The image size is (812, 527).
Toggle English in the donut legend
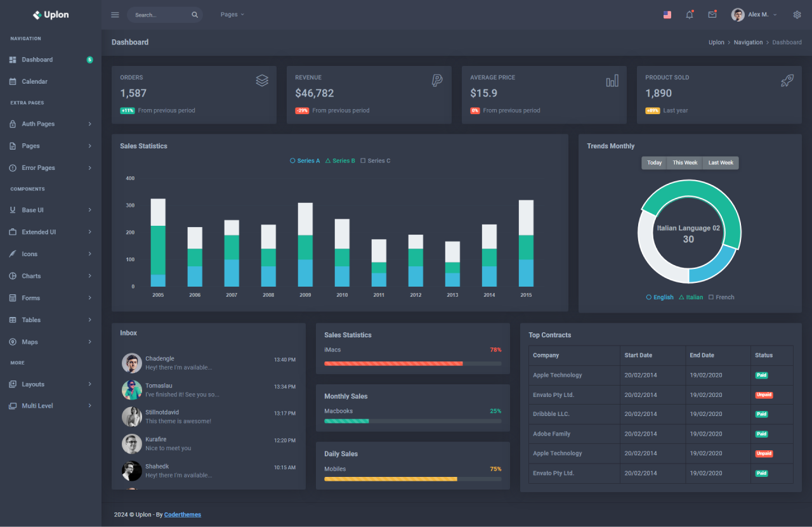tap(660, 297)
